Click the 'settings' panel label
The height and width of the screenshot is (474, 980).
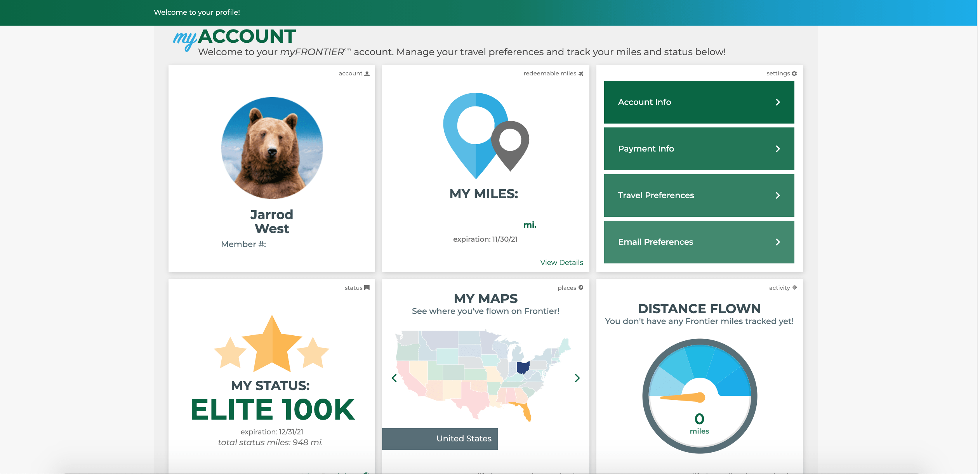778,73
